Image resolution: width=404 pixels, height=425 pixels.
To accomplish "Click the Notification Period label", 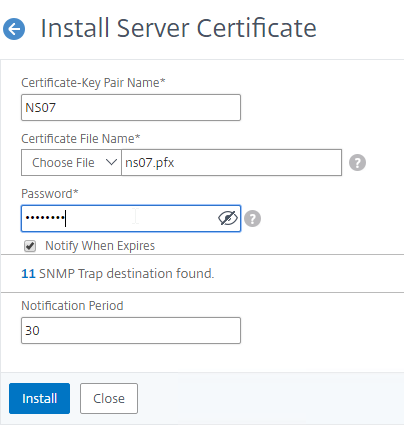I will tap(72, 306).
